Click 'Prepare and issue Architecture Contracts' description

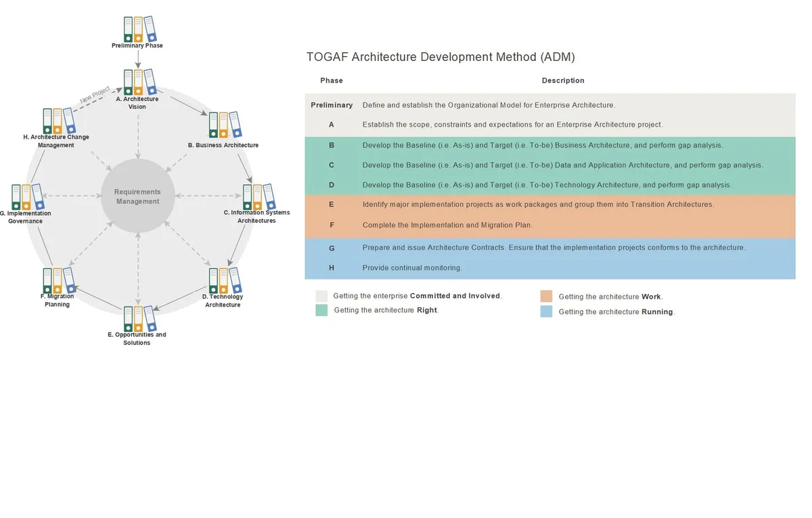tap(554, 248)
